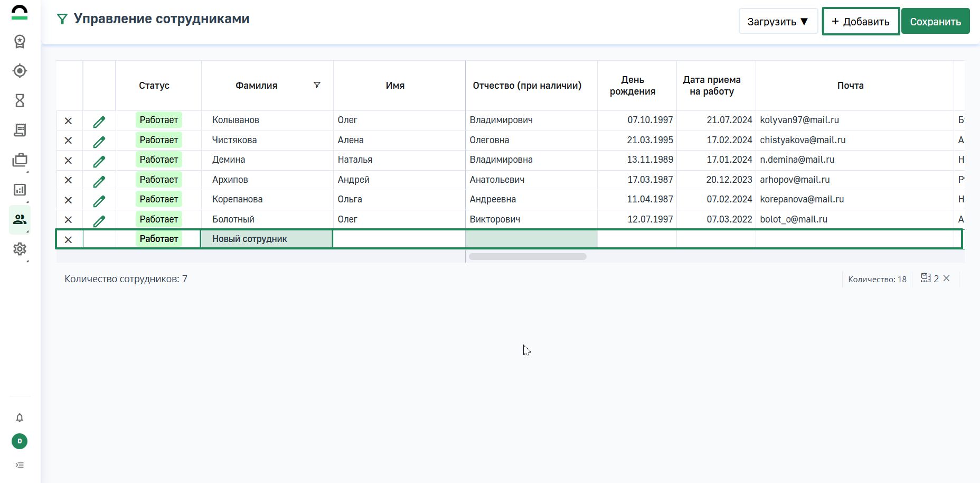Click the award ribbon sidebar icon
The width and height of the screenshot is (980, 483).
pos(20,41)
